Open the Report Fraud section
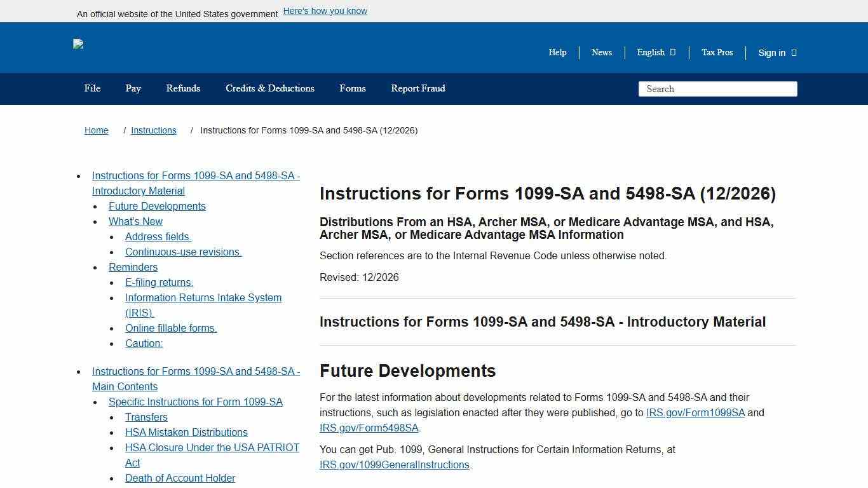 pyautogui.click(x=417, y=89)
